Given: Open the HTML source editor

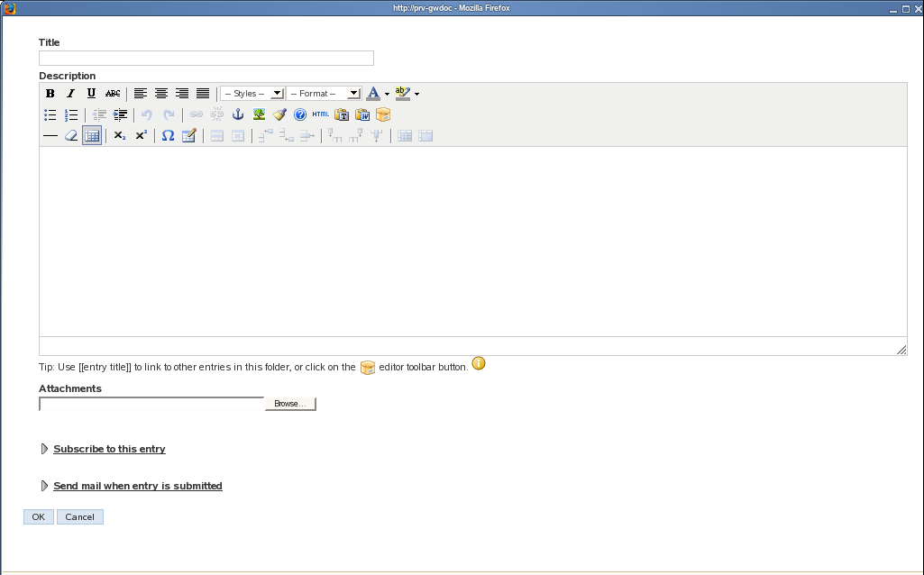Looking at the screenshot, I should pos(319,114).
